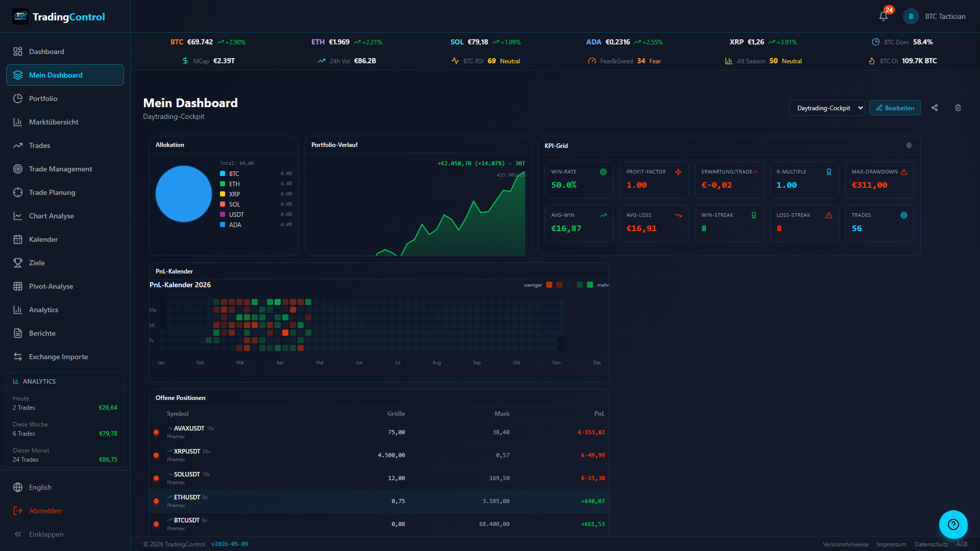
Task: Select the AVAXUSDT position row
Action: [379, 432]
